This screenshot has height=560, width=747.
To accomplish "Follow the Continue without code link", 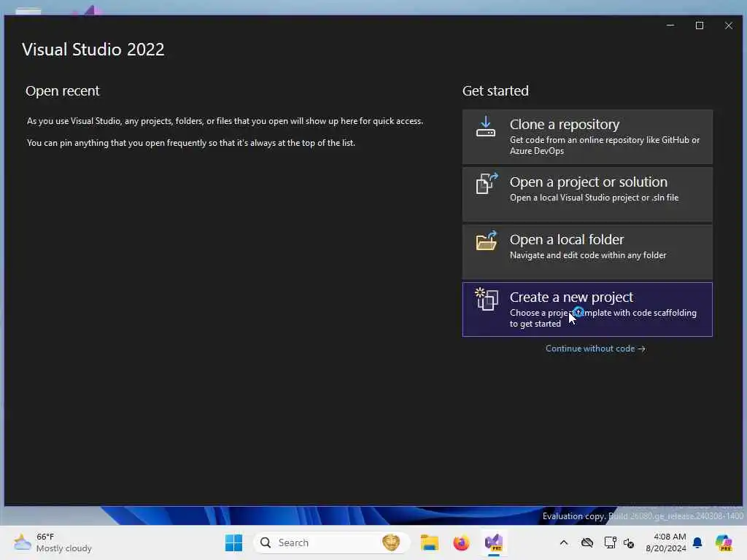I will pyautogui.click(x=595, y=349).
